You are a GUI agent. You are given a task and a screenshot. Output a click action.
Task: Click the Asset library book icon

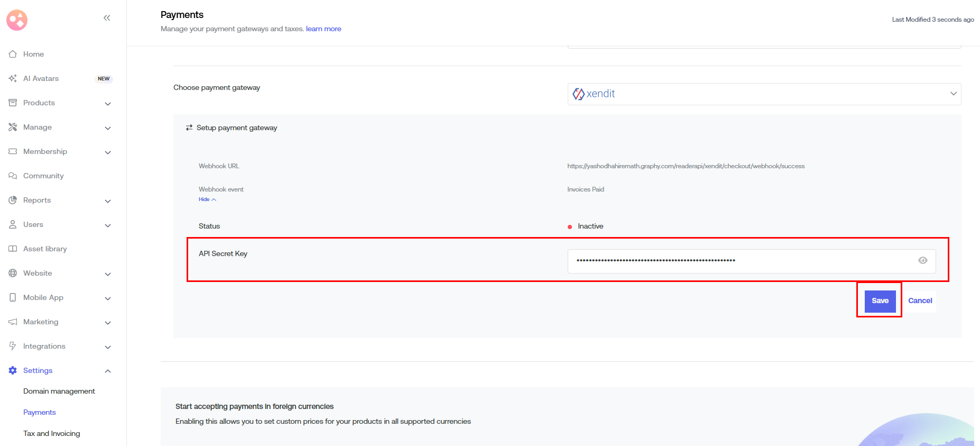pyautogui.click(x=13, y=249)
